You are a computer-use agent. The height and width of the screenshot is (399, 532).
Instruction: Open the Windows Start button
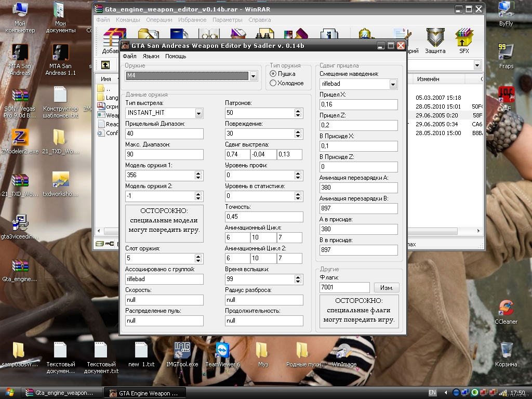9,393
